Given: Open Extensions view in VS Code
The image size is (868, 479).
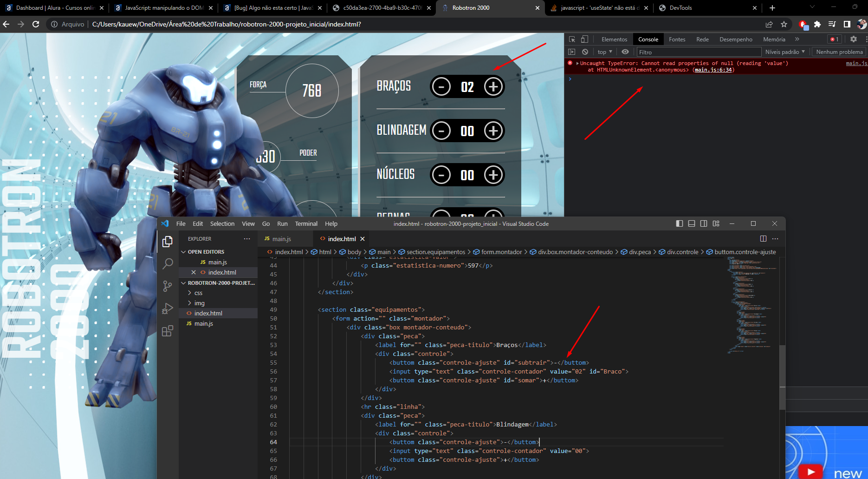Looking at the screenshot, I should (x=168, y=331).
